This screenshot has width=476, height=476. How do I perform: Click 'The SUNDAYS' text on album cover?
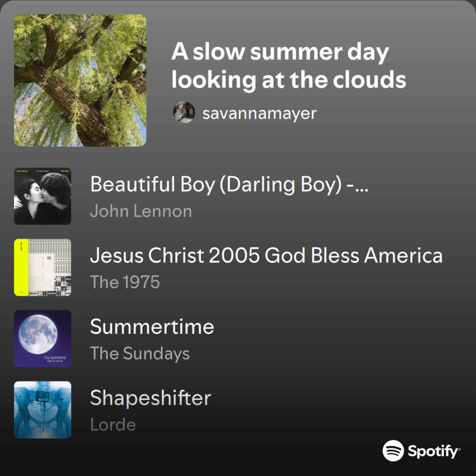pyautogui.click(x=55, y=357)
